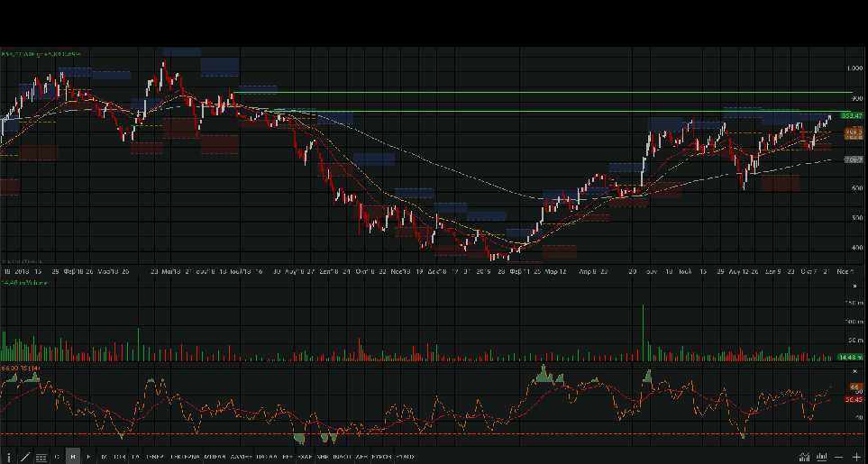The image size is (868, 464).
Task: Select the '1A' period button
Action: (135, 457)
